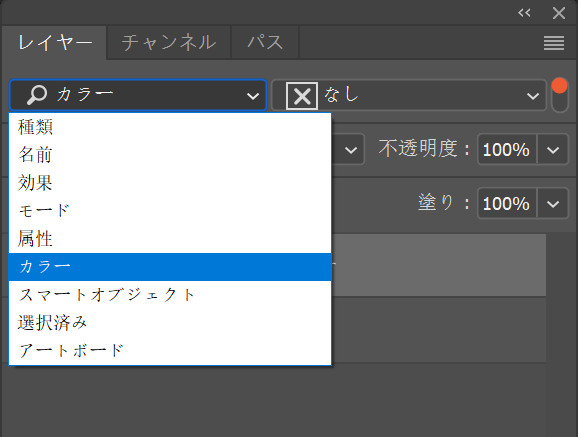
Task: Click the 不透明度 label
Action: pos(424,149)
